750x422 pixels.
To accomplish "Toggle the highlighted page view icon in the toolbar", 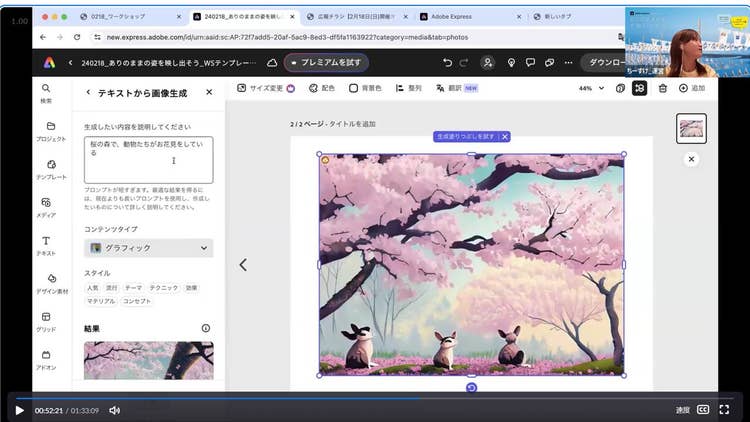I will [640, 88].
